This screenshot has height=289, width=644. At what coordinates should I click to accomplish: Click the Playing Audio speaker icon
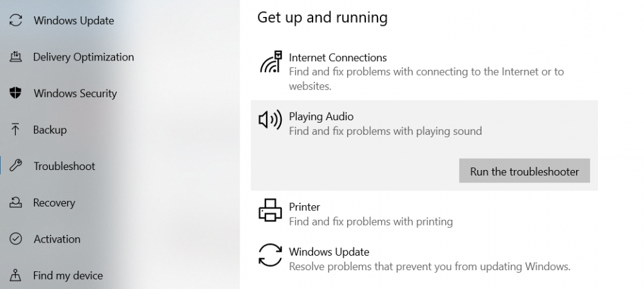tap(270, 120)
